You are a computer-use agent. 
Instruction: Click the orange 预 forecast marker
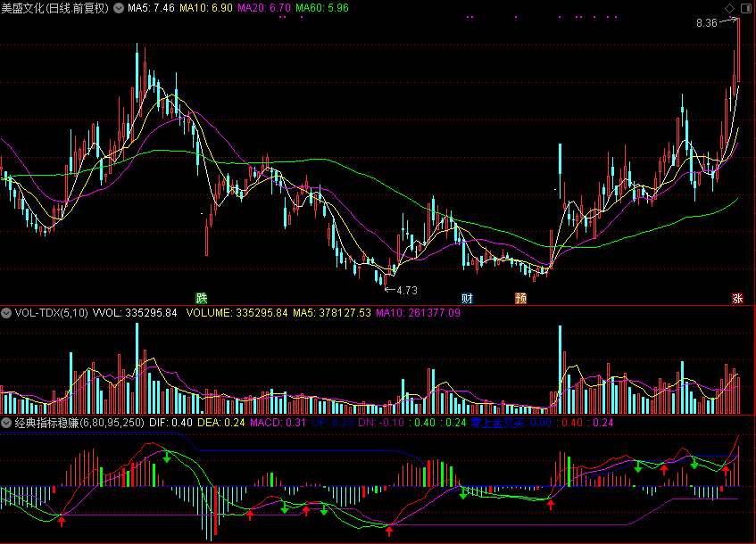tap(520, 297)
